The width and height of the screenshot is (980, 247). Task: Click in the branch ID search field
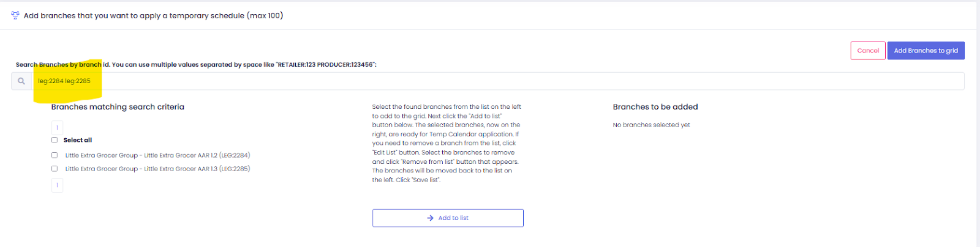(490, 81)
